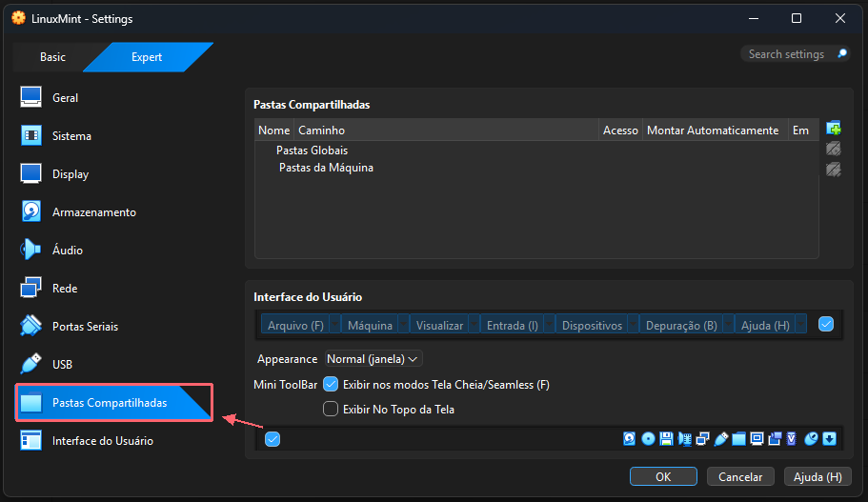Click the Display monitor icon

[31, 173]
